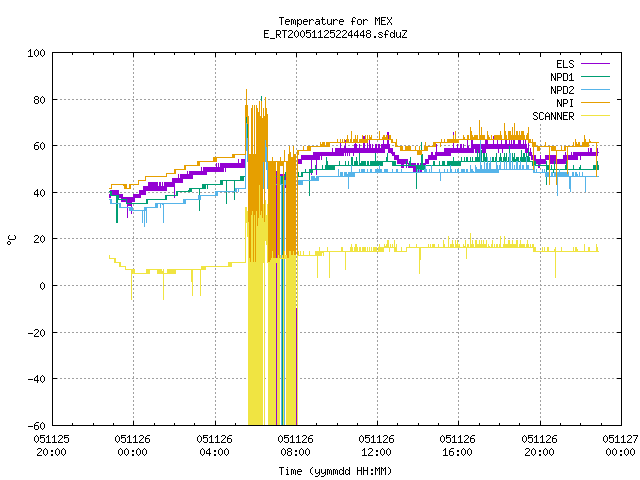Click the NPD1 legend label
This screenshot has height=480, width=640.
[x=562, y=77]
